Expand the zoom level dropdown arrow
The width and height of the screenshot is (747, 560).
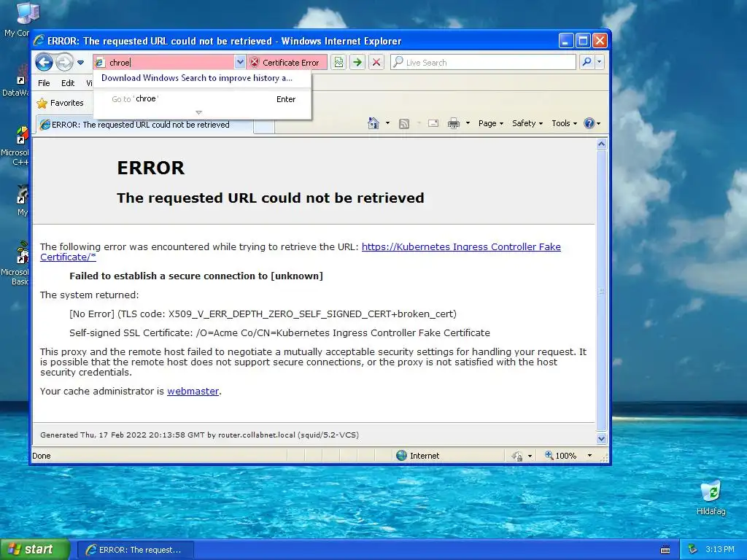(589, 456)
